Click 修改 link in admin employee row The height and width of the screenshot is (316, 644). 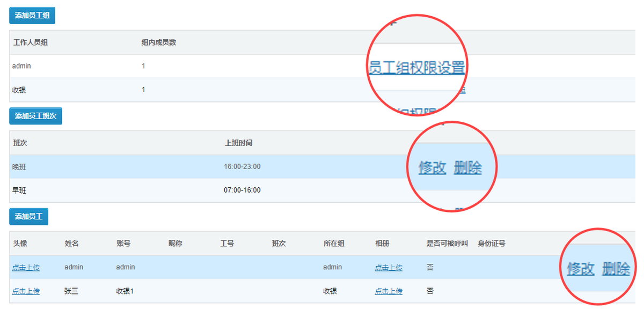(x=581, y=269)
